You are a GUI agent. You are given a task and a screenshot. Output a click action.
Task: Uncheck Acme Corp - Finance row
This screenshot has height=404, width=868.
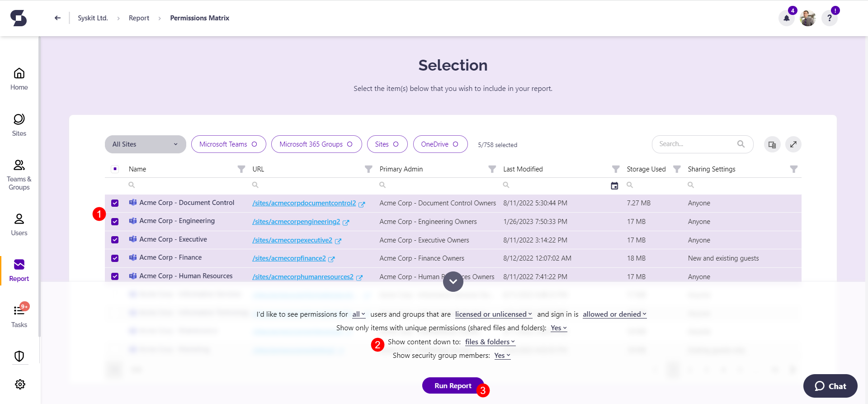pos(115,258)
